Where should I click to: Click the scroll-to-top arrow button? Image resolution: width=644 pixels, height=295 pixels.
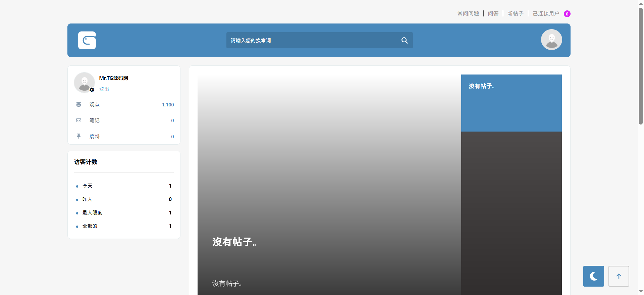tap(619, 276)
